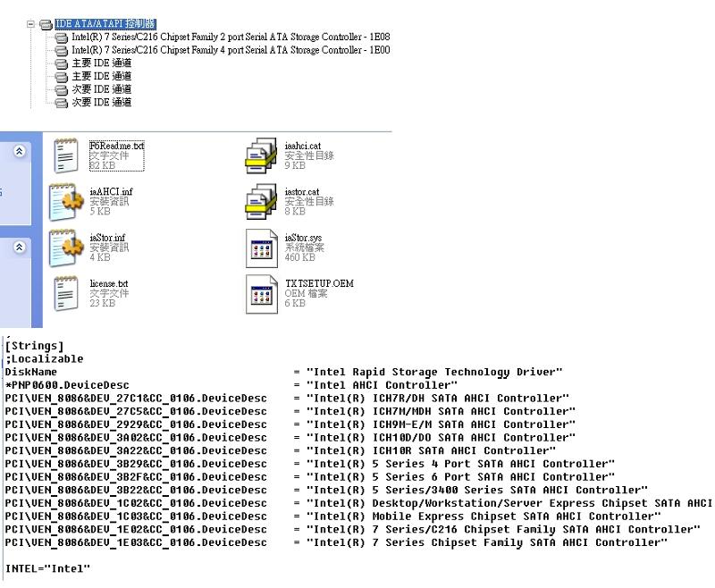Image resolution: width=715 pixels, height=588 pixels.
Task: Click the DEV_1E03 DeviceDesc key
Action: coord(136,543)
